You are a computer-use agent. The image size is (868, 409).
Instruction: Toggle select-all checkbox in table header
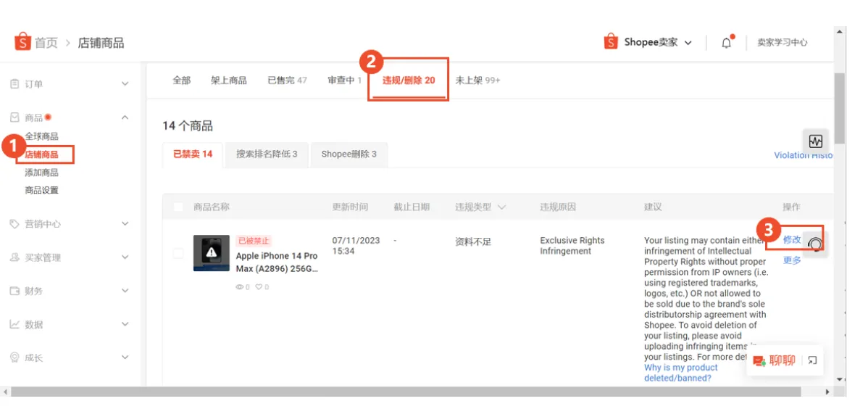(178, 207)
